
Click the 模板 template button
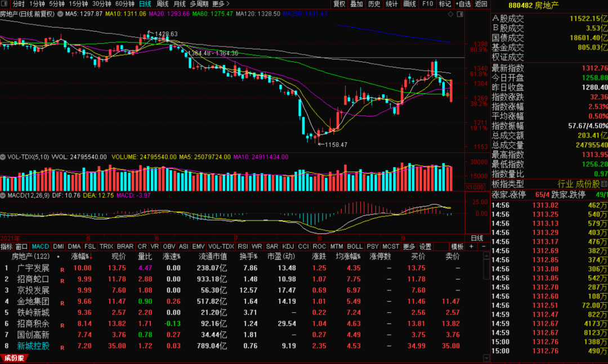[x=457, y=246]
